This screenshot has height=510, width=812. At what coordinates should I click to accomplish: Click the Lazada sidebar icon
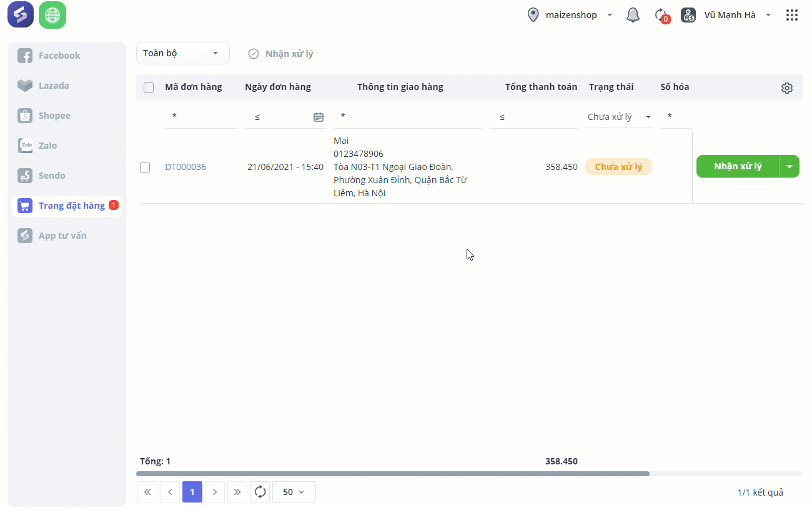tap(25, 86)
